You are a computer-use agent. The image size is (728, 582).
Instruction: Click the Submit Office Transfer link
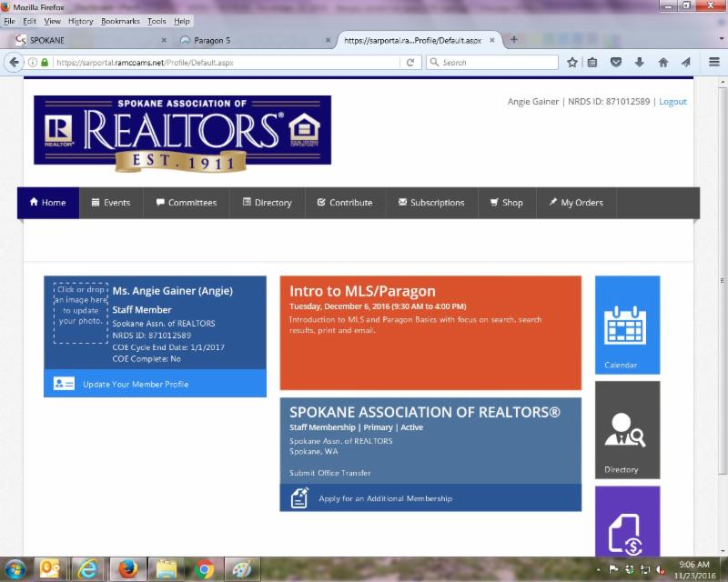tap(329, 473)
